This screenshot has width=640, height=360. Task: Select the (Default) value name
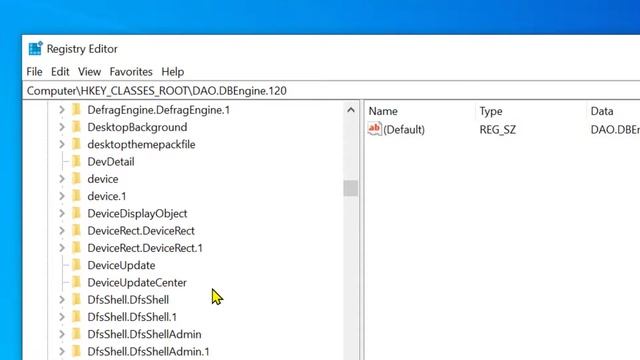(404, 129)
